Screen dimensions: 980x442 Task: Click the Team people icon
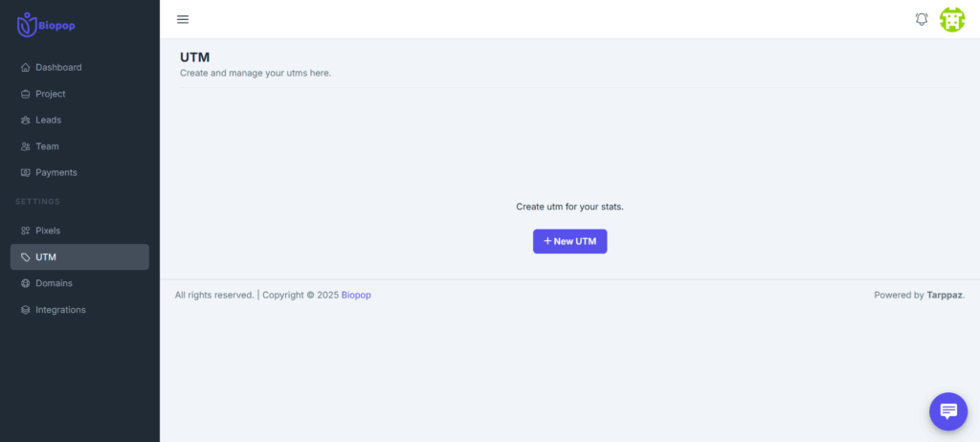point(26,146)
